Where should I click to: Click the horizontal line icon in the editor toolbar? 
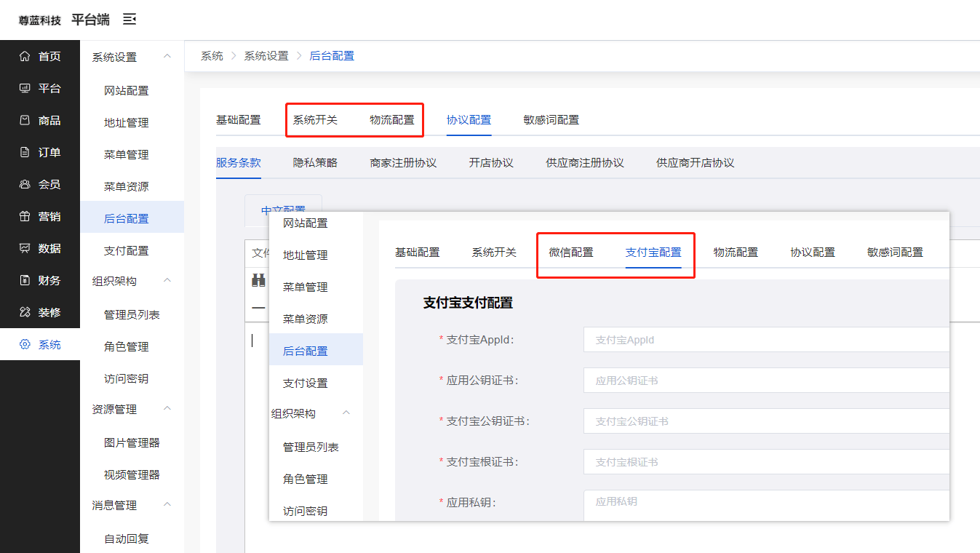coord(258,308)
